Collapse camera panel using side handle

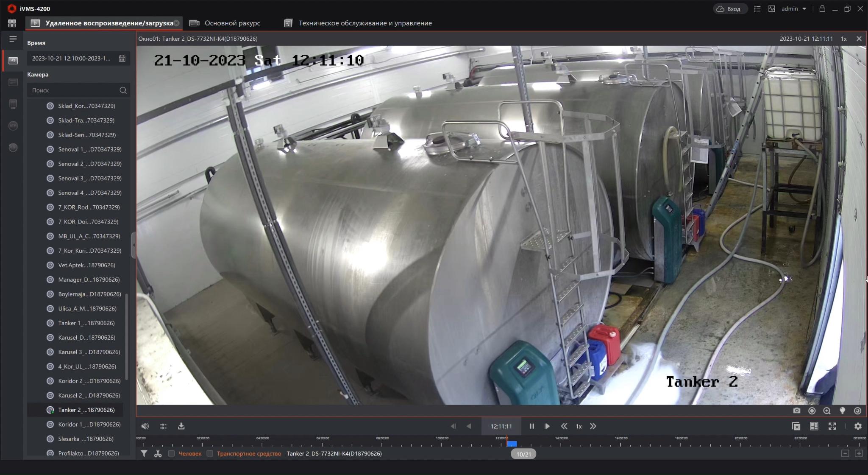pos(134,245)
